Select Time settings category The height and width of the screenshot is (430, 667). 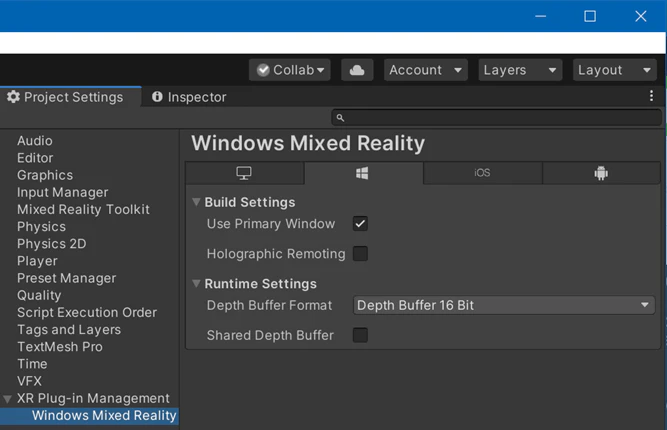32,364
